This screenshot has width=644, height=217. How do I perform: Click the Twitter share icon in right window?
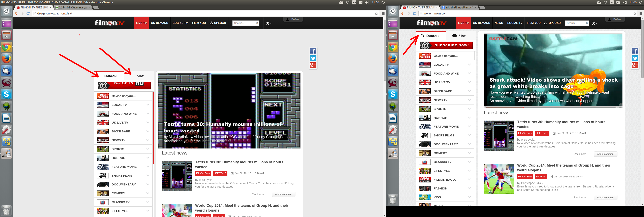coord(635,58)
